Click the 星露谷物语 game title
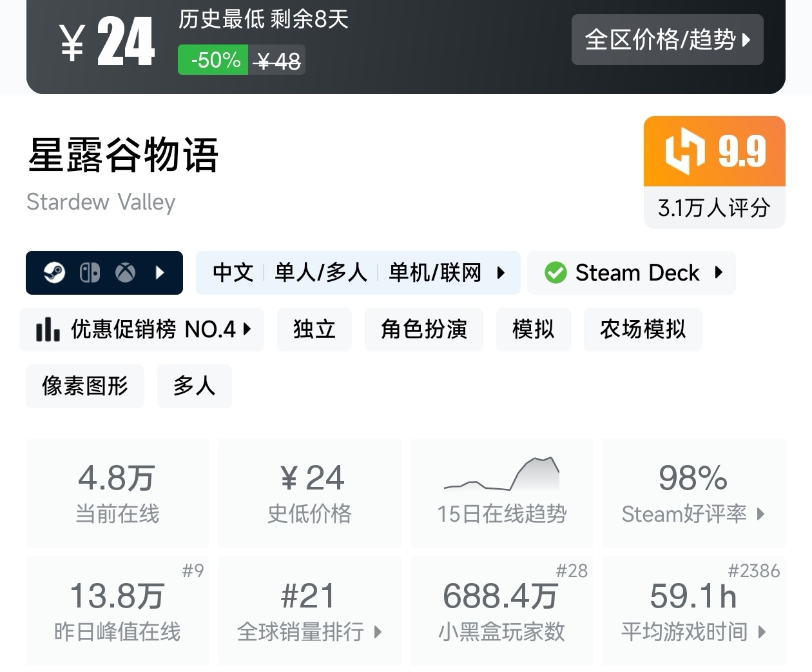The height and width of the screenshot is (672, 812). tap(123, 155)
